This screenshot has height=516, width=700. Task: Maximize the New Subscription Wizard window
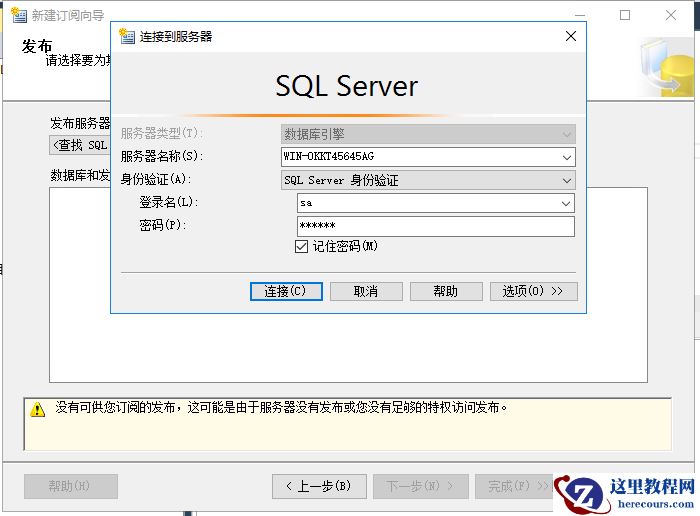click(625, 15)
